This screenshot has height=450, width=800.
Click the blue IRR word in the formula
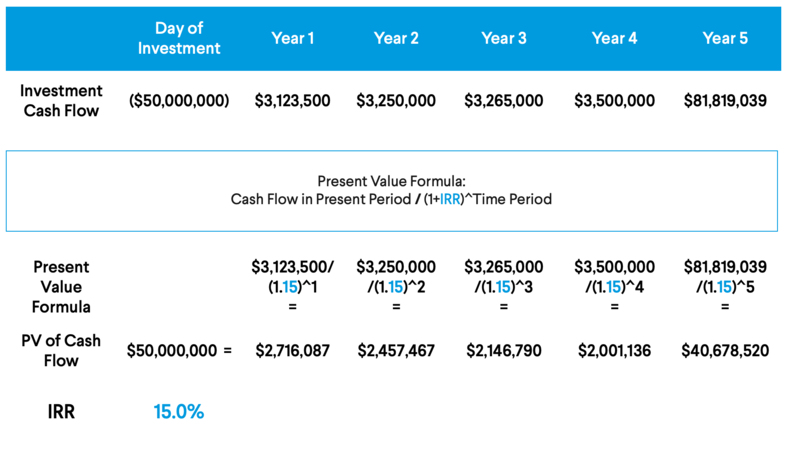click(450, 199)
